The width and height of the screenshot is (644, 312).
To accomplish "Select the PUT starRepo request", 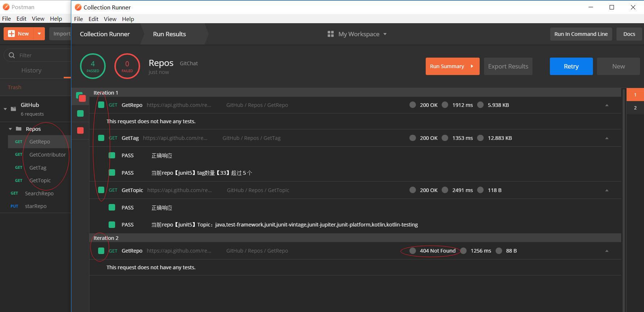I will [35, 206].
